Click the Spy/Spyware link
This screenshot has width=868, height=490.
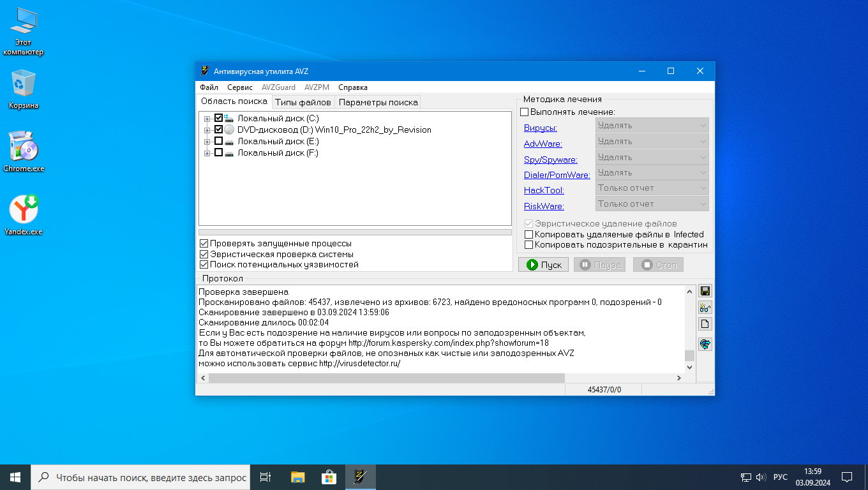coord(550,160)
